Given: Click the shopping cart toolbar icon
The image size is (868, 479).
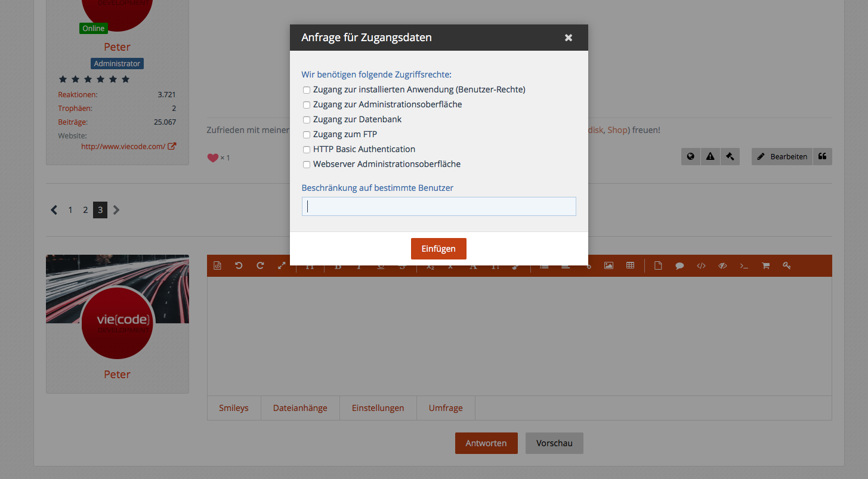Looking at the screenshot, I should (765, 266).
